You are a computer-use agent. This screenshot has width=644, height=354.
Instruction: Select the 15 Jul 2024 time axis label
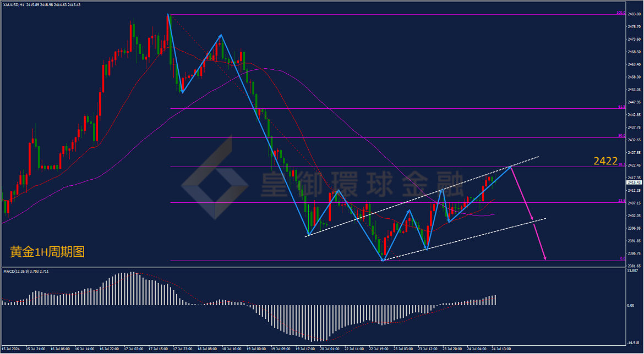tap(10, 349)
